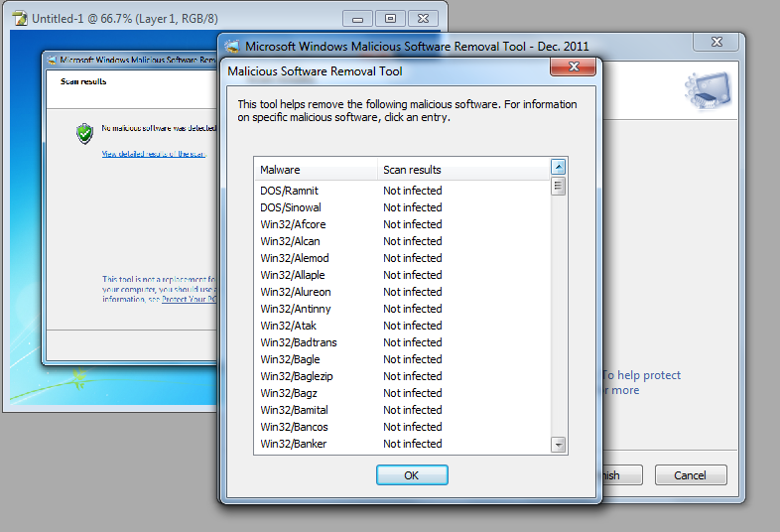Restore the Untitled-1 document window size
The image size is (780, 532).
pyautogui.click(x=390, y=18)
